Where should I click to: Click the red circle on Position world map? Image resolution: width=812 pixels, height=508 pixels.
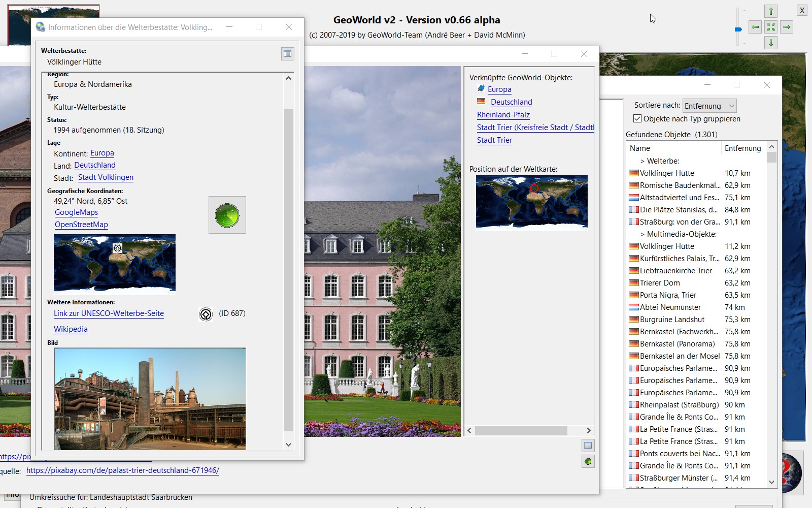(534, 188)
